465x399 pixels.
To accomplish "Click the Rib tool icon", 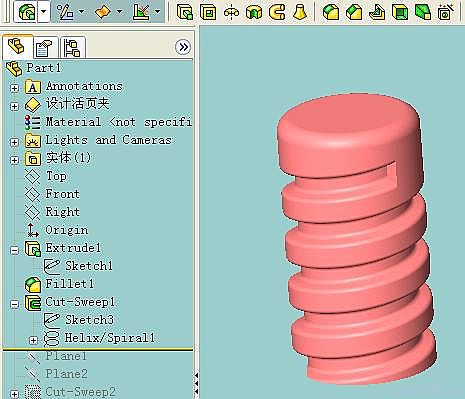I will click(377, 12).
